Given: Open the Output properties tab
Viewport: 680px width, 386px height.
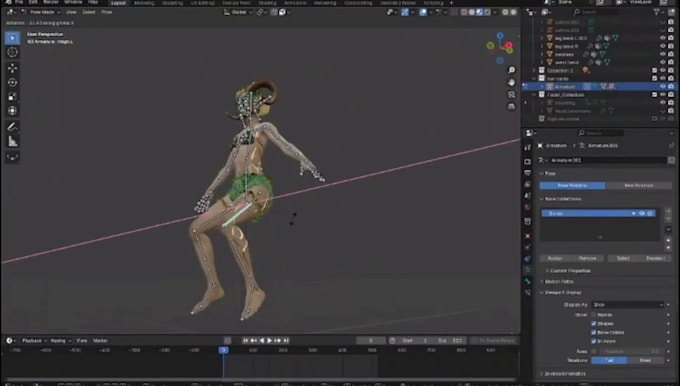Looking at the screenshot, I should pos(527,173).
